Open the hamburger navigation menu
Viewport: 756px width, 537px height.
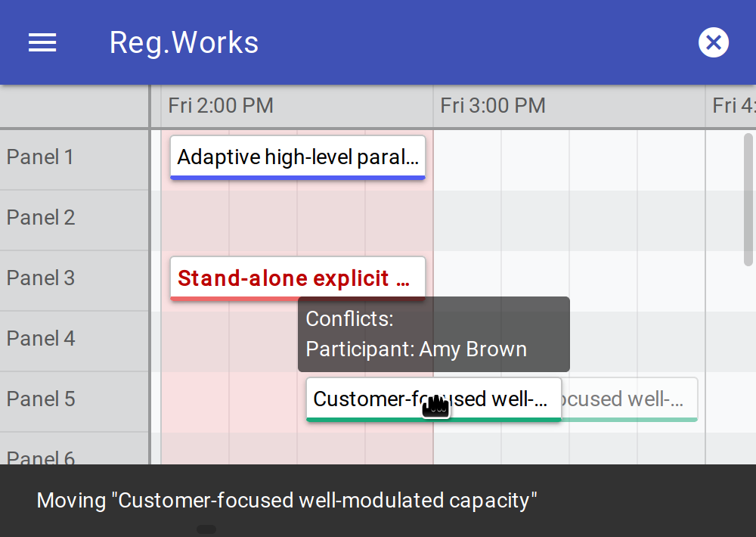tap(42, 43)
